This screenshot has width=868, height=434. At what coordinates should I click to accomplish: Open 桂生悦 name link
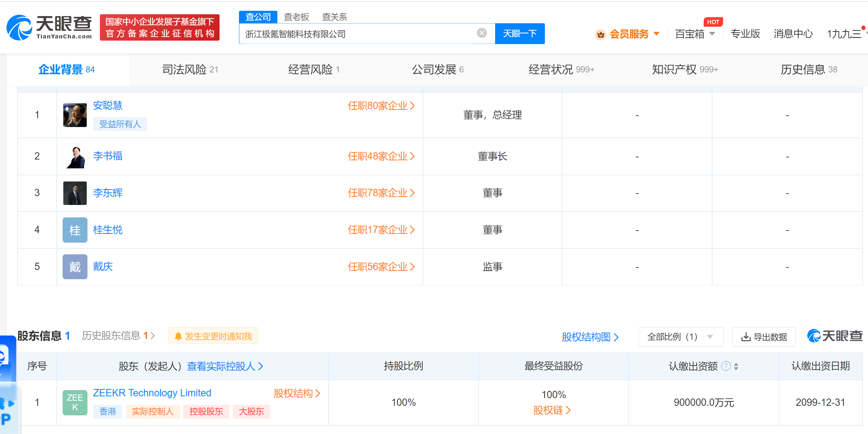click(108, 230)
